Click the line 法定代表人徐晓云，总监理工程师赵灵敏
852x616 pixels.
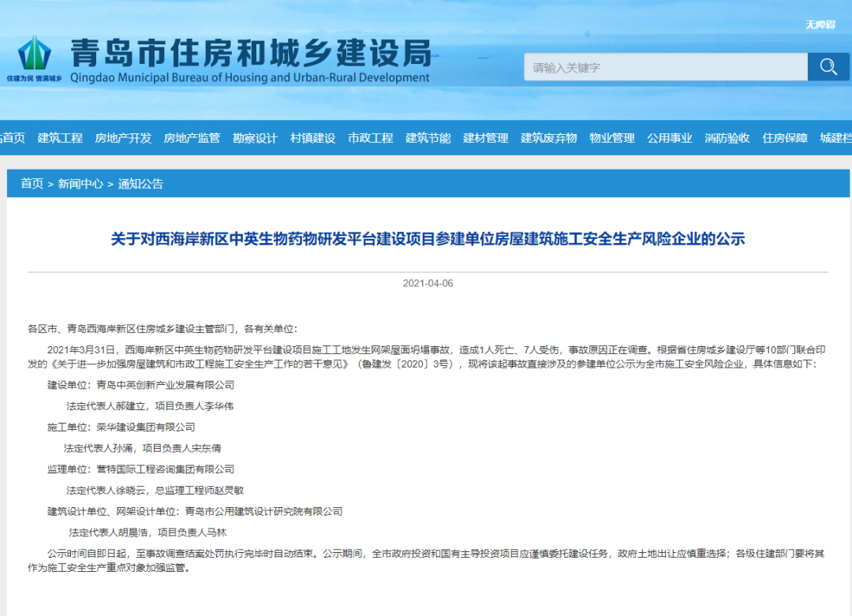click(x=155, y=491)
